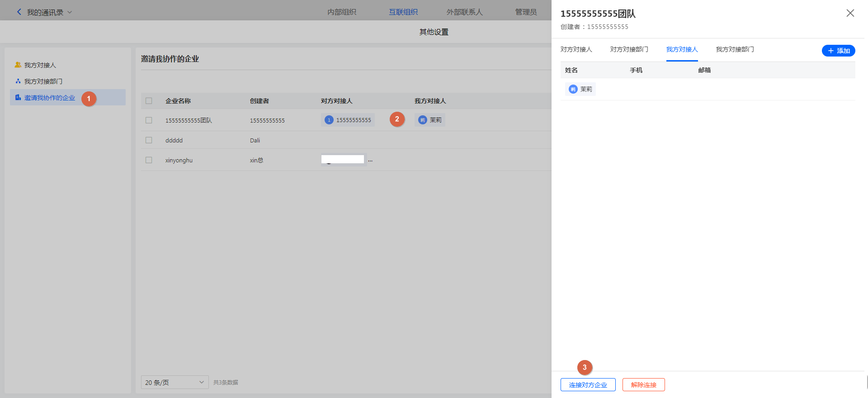
Task: Click the 添加 button
Action: tap(838, 51)
